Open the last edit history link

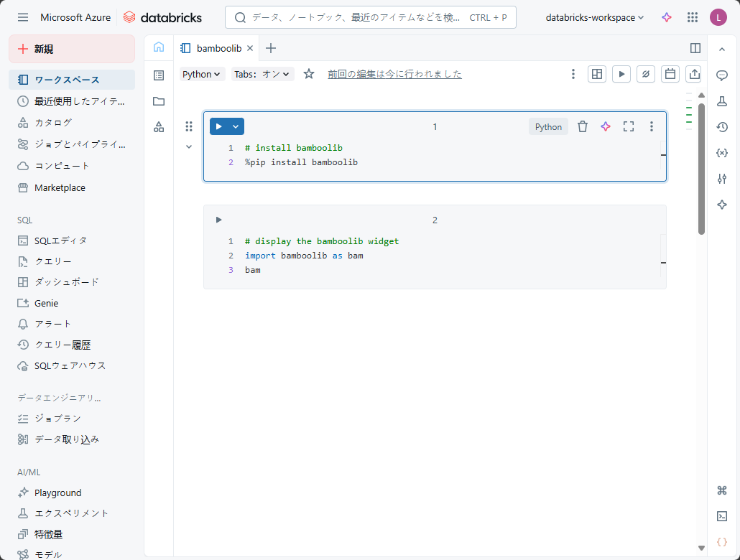pos(394,74)
